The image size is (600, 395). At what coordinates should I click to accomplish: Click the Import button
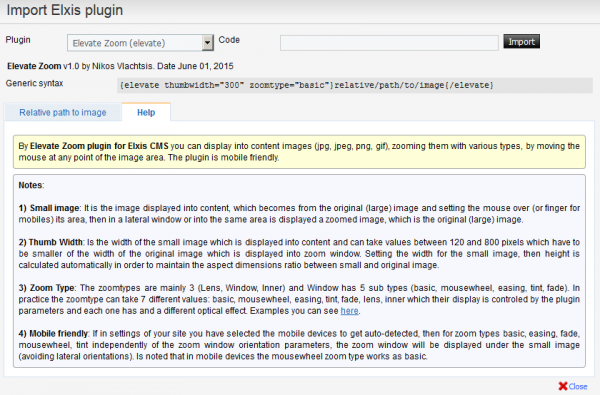522,42
